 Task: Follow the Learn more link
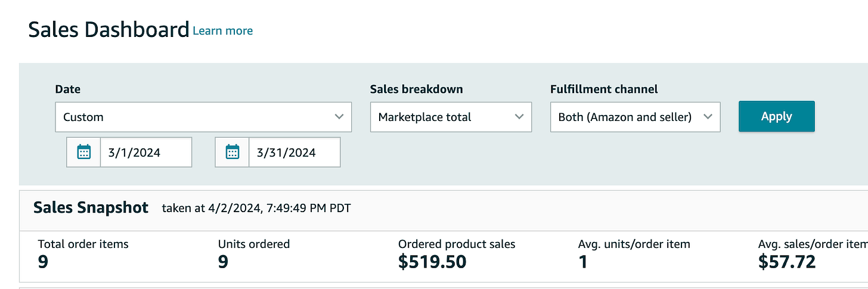223,30
